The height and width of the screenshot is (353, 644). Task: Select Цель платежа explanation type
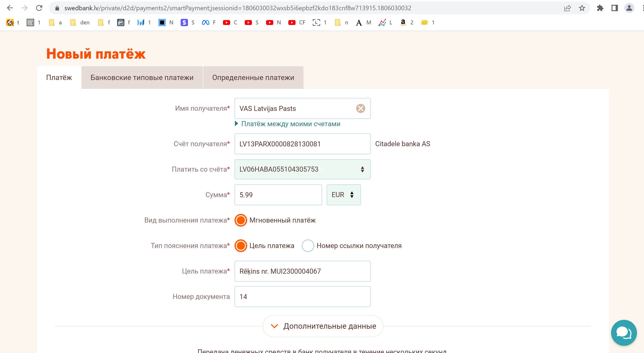[241, 246]
